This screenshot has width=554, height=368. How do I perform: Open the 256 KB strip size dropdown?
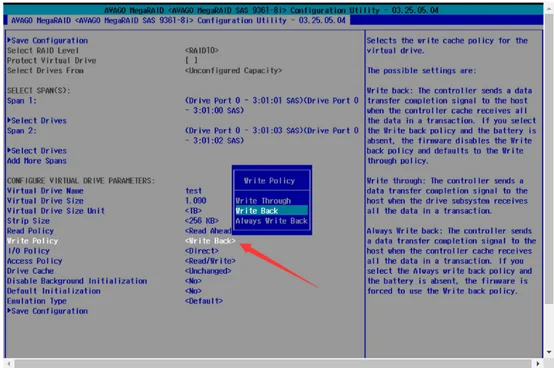point(202,221)
